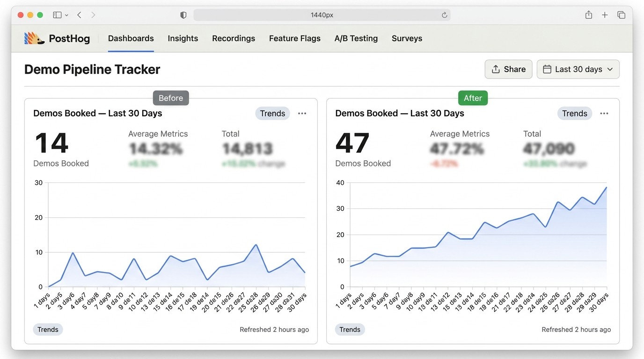Viewport: 644px width, 359px height.
Task: Click the share icon in Safari's top-right toolbar
Action: coord(588,14)
